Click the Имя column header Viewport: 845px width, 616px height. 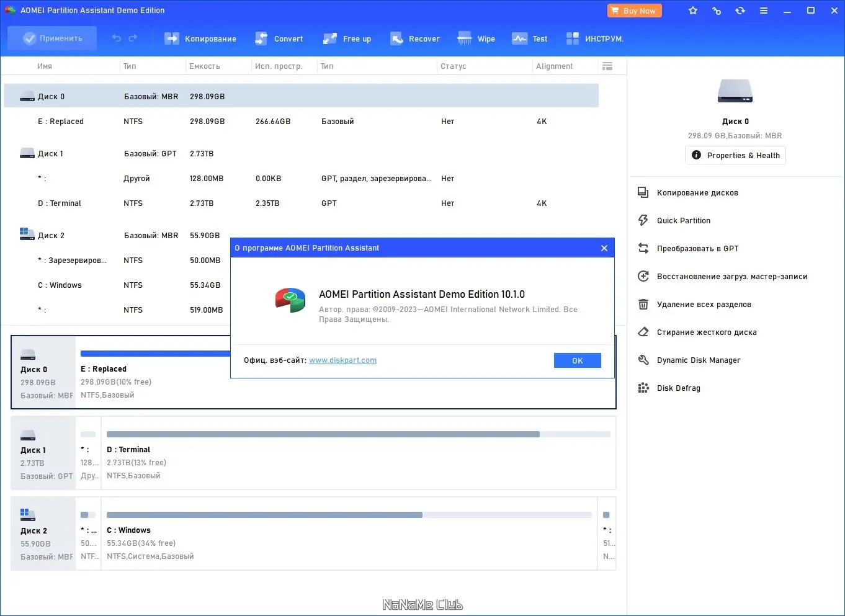(45, 66)
